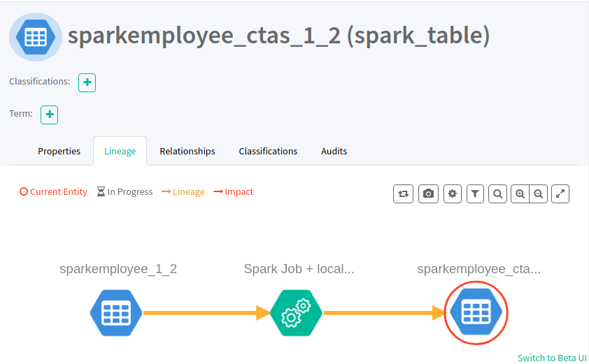Open the lineage filter icon
The height and width of the screenshot is (364, 589).
pyautogui.click(x=475, y=194)
